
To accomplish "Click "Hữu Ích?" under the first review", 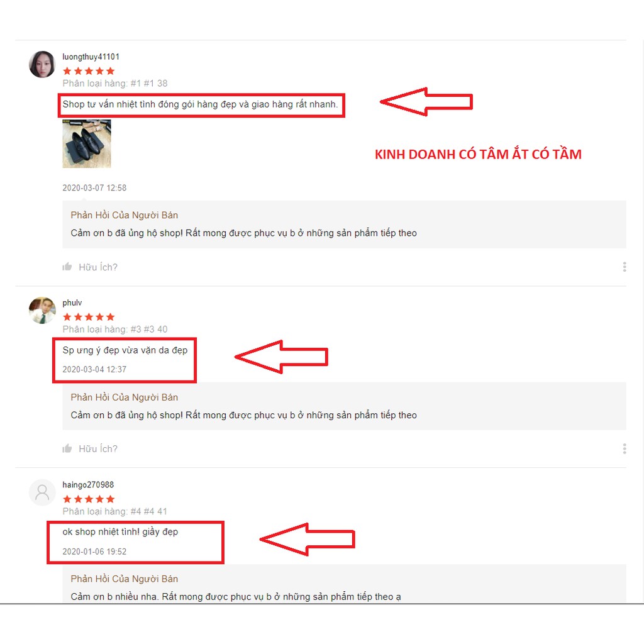I will pos(98,267).
